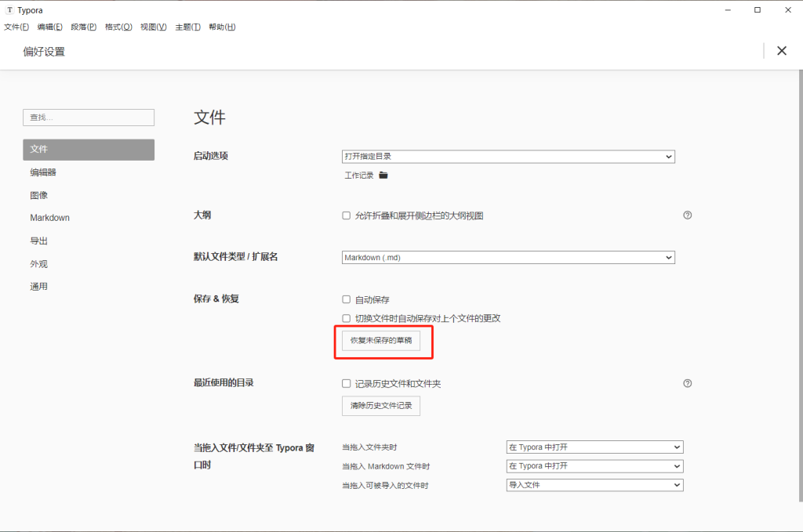
Task: Click the 清除历史文件记录 button
Action: [381, 406]
